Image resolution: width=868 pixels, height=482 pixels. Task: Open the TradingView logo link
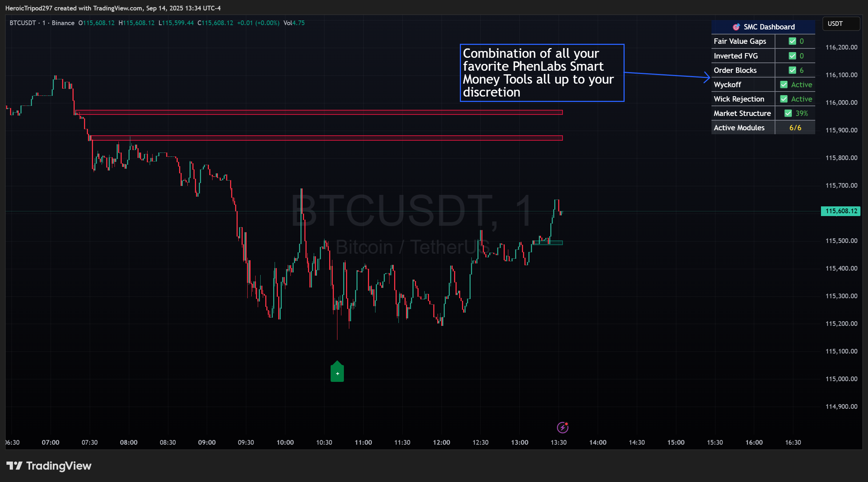click(49, 466)
